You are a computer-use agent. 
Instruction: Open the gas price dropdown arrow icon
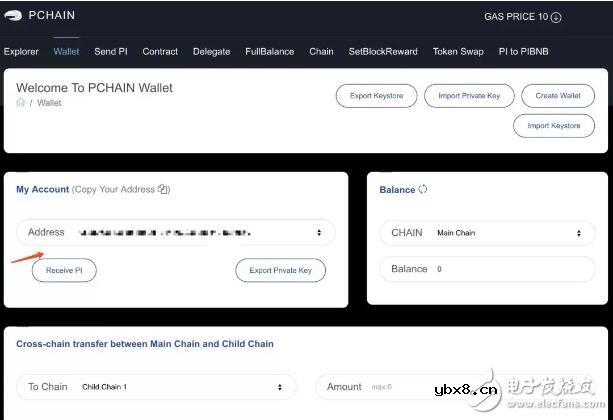pos(556,17)
